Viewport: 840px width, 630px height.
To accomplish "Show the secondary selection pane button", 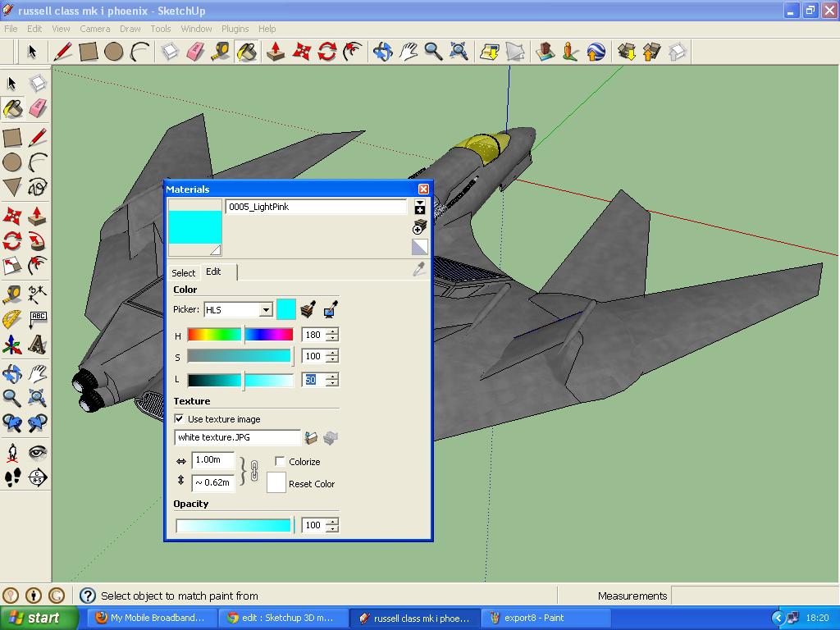I will 419,207.
